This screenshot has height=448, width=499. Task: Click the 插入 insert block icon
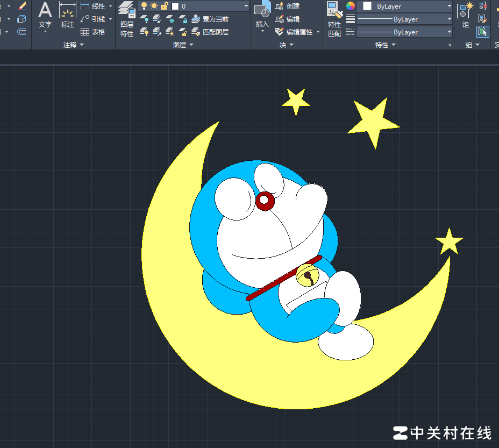pyautogui.click(x=262, y=15)
